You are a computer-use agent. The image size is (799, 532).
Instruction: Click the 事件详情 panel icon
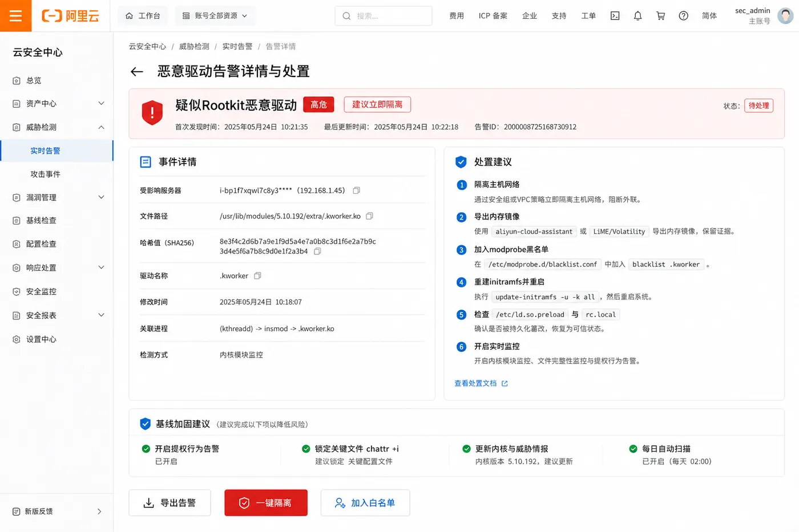tap(146, 162)
